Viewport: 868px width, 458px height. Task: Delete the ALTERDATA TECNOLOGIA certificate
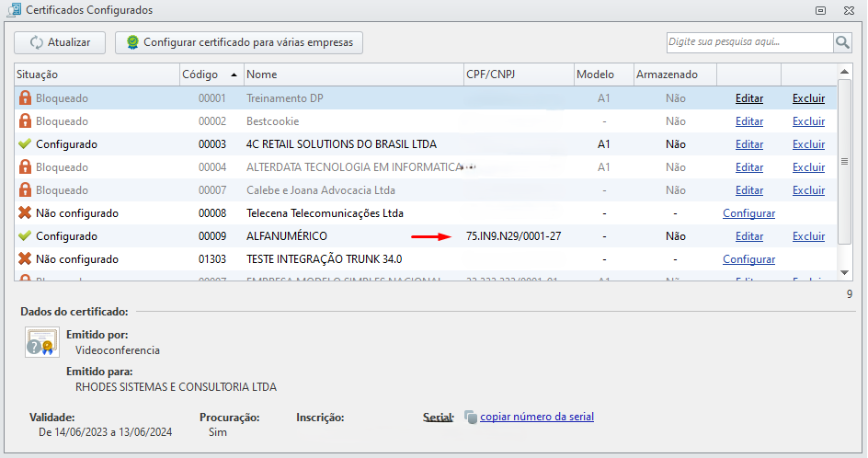pos(808,167)
